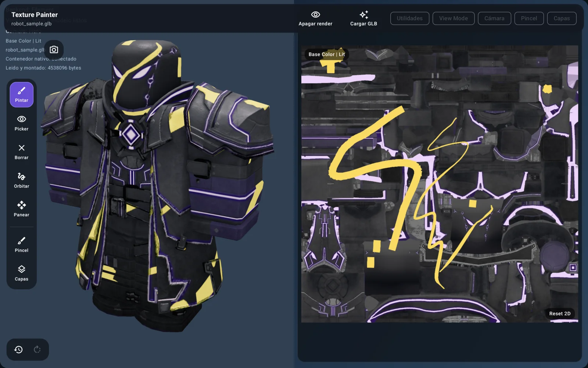Load a model with Cargar GLB
Screen dimensions: 588x368
pyautogui.click(x=363, y=18)
